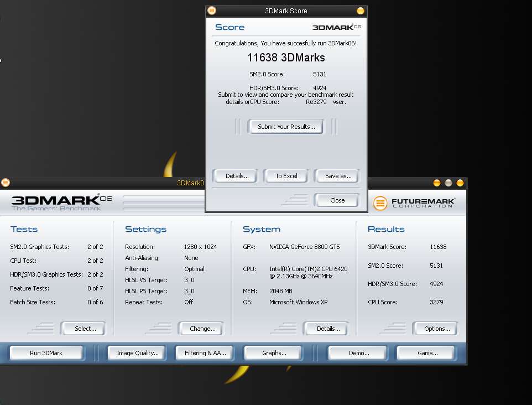Click HDR/SM3.0 Graphics Tests label
The height and width of the screenshot is (405, 532).
pos(46,274)
